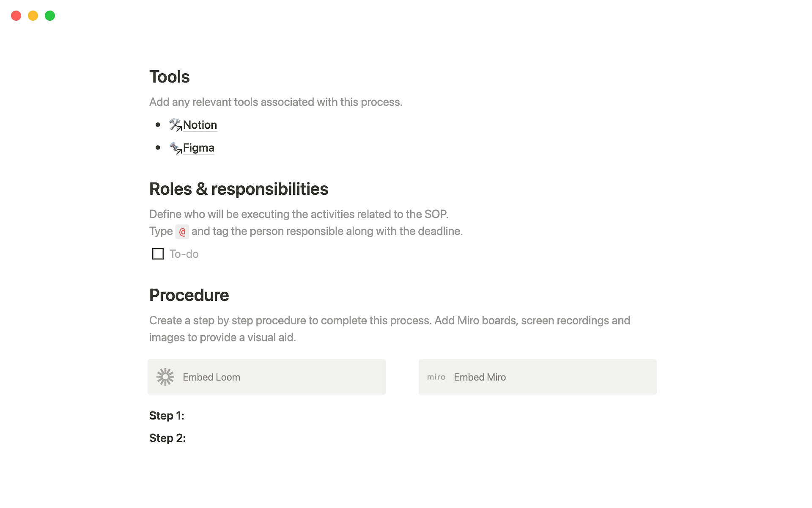Check the To-do checkbox
This screenshot has height=508, width=812.
tap(158, 254)
